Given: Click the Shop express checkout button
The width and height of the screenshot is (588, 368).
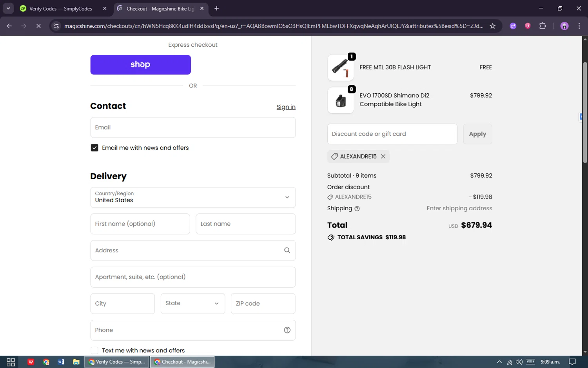Looking at the screenshot, I should [x=140, y=65].
